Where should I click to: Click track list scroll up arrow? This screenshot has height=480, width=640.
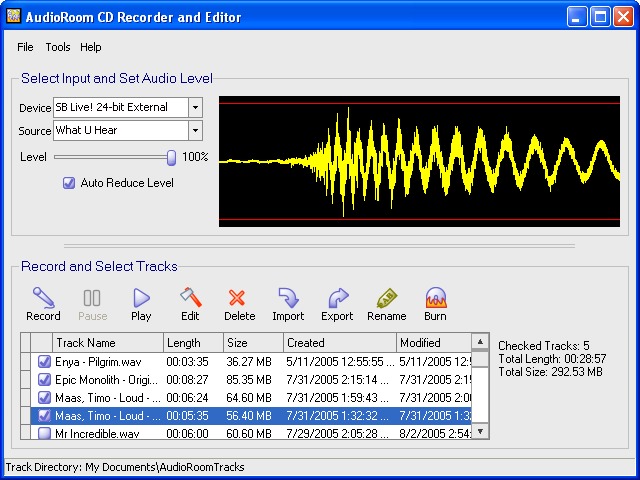[480, 342]
